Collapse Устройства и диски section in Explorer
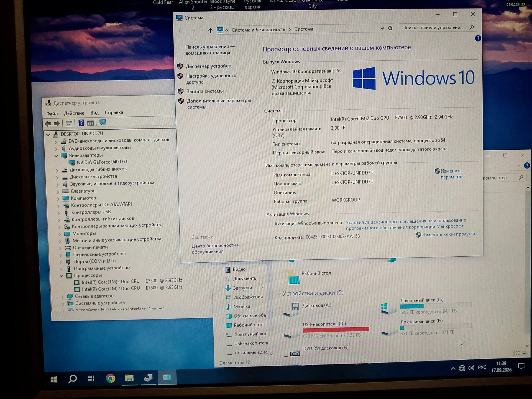The height and width of the screenshot is (399, 532). 279,294
